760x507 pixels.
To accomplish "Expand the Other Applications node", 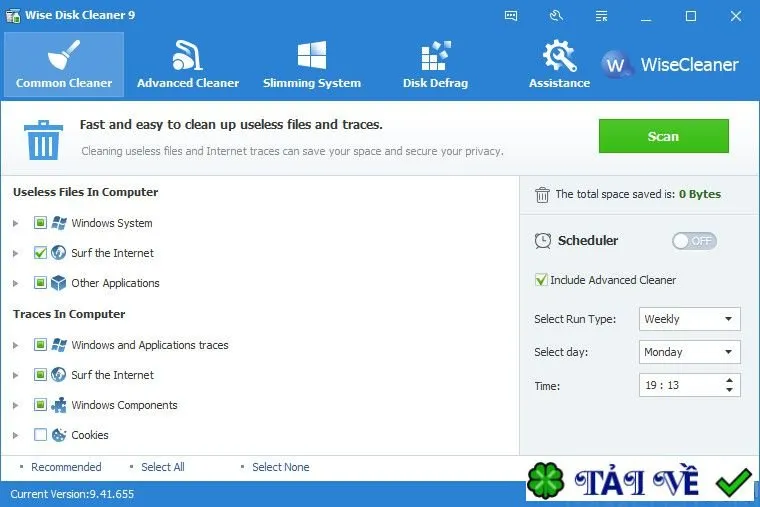I will pos(16,284).
